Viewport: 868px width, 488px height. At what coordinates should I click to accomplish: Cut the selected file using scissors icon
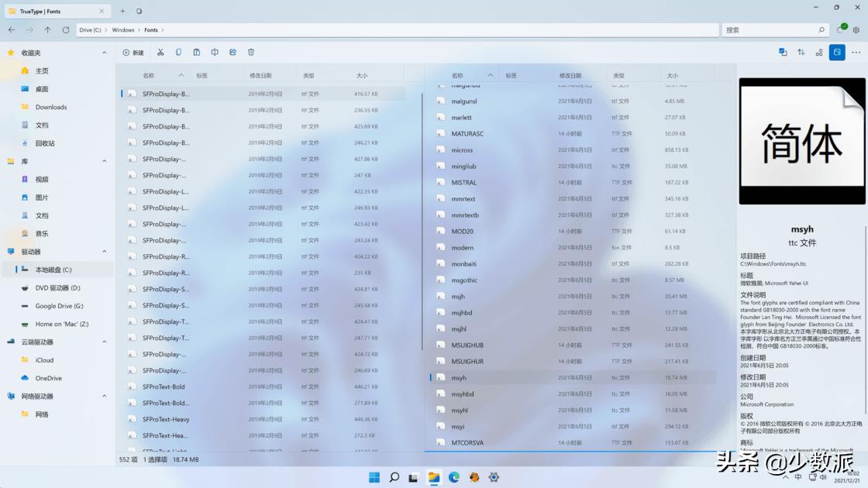[x=160, y=52]
